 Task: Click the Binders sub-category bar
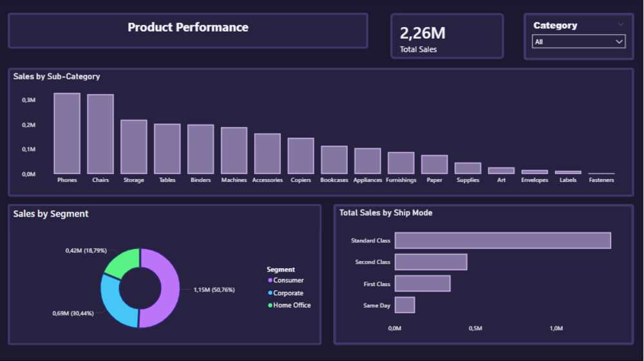tap(200, 149)
